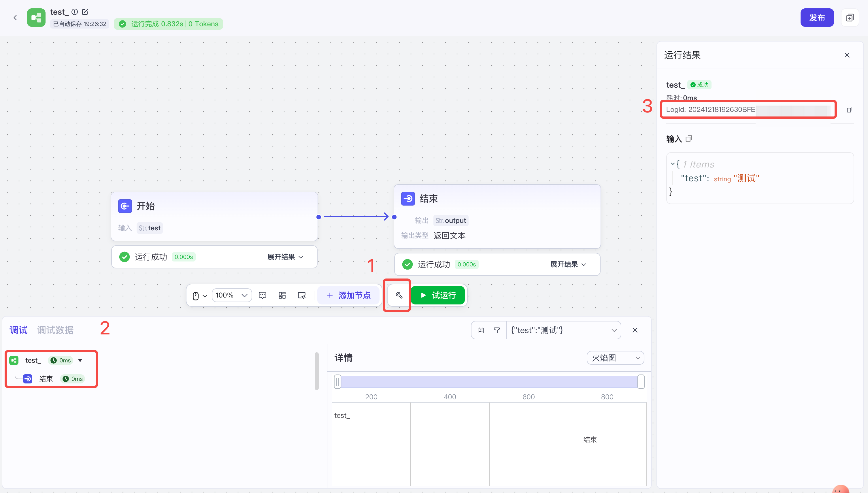Screen dimensions: 868x493
Task: Expand results under the 开始 node
Action: pos(285,257)
